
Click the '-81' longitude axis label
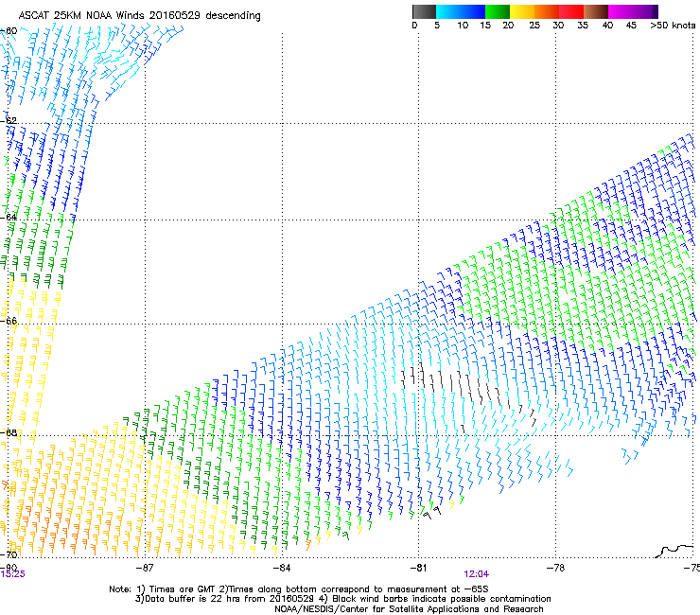coord(418,567)
